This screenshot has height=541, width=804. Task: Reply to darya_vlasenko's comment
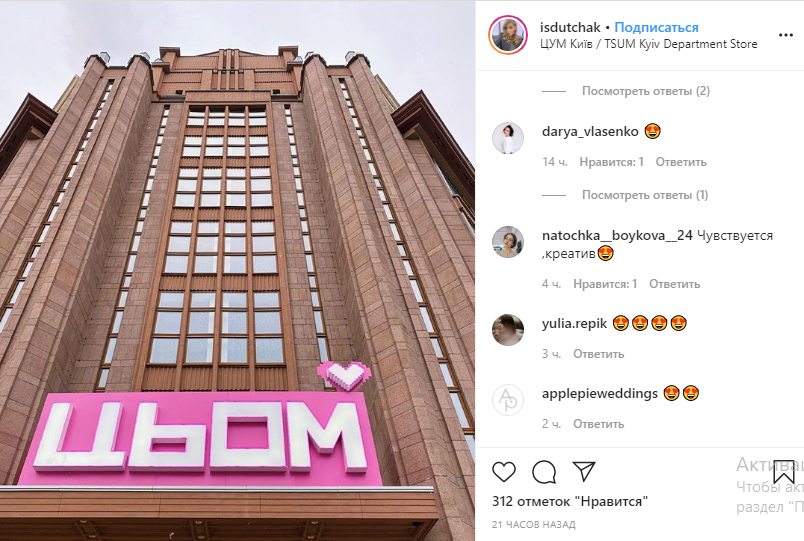click(681, 162)
